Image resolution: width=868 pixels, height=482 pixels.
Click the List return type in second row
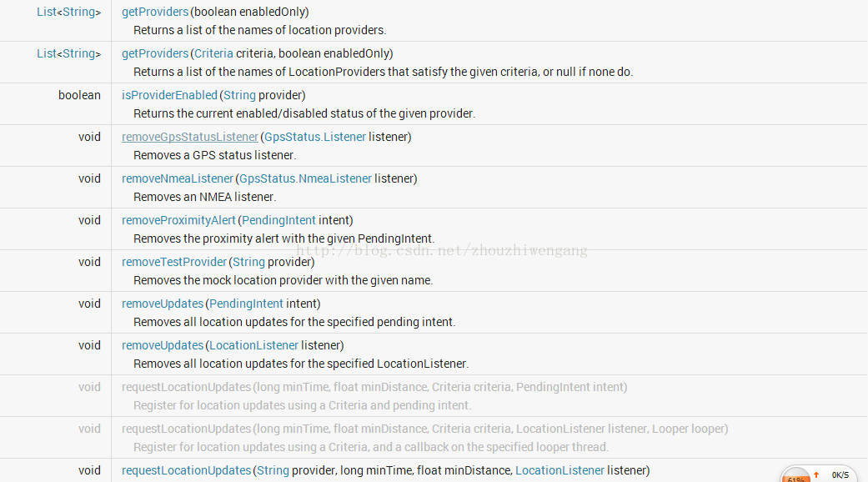(47, 53)
